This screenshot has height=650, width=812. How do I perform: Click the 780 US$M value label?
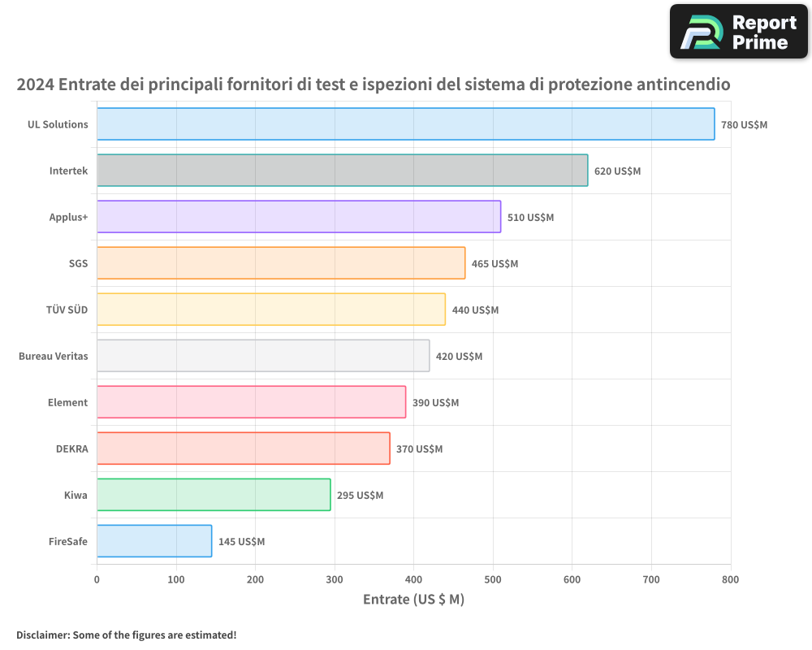(744, 125)
